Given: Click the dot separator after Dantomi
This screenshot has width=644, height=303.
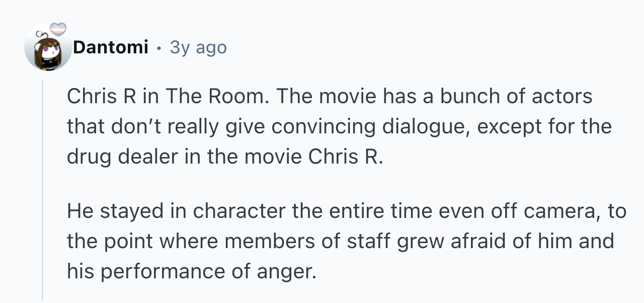Looking at the screenshot, I should 159,48.
